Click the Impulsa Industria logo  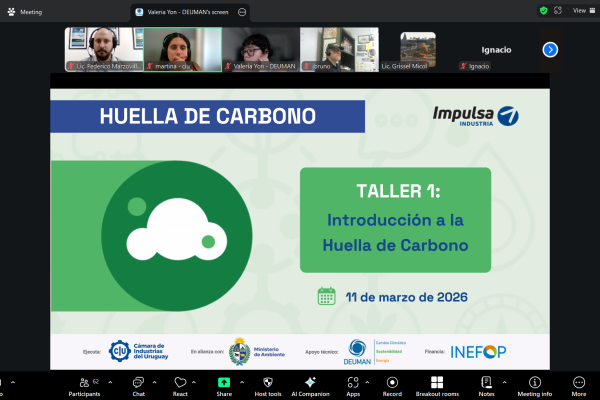click(x=476, y=116)
